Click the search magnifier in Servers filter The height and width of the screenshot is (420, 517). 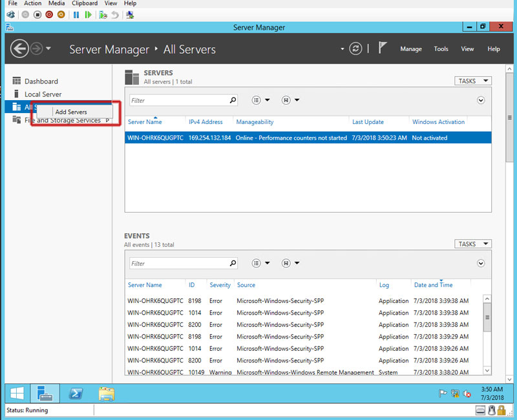233,100
